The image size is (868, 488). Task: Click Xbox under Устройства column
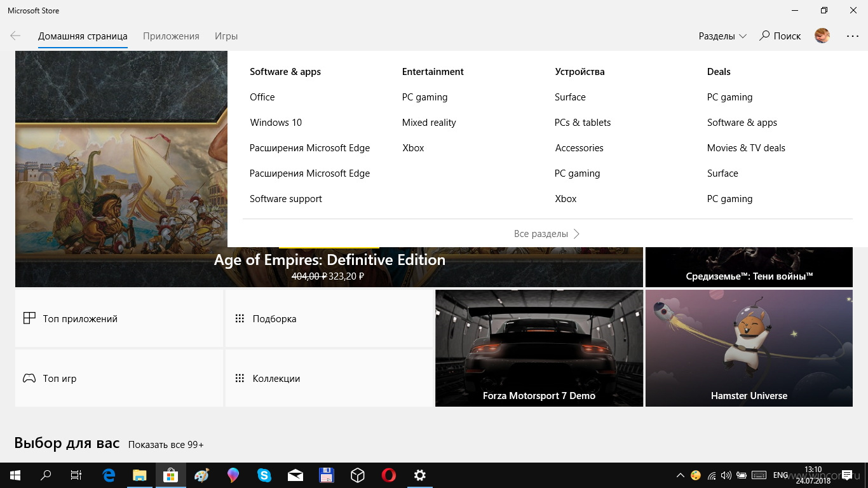tap(566, 199)
